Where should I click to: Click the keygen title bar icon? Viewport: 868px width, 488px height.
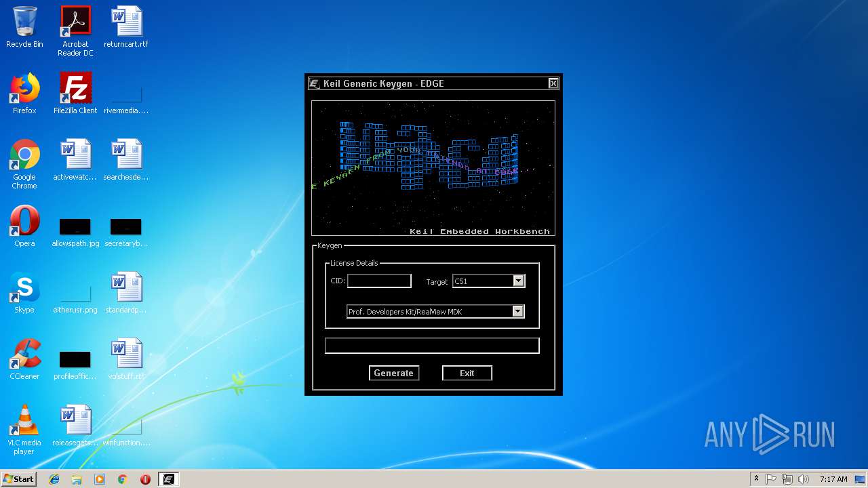coord(314,83)
